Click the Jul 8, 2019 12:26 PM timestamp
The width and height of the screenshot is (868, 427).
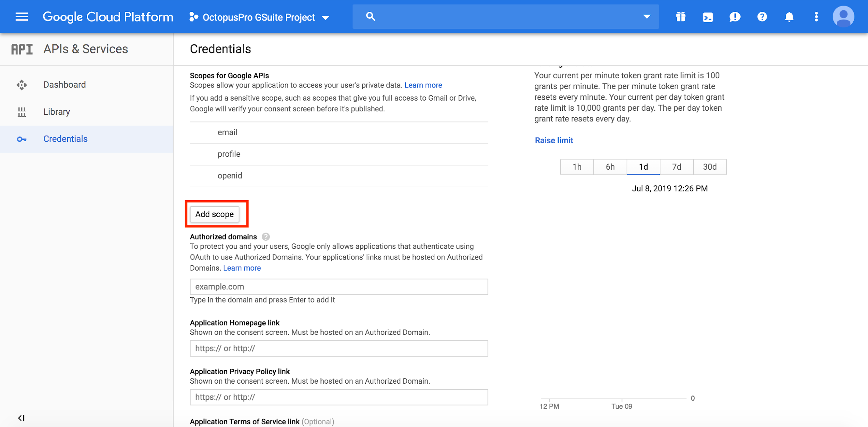tap(670, 188)
